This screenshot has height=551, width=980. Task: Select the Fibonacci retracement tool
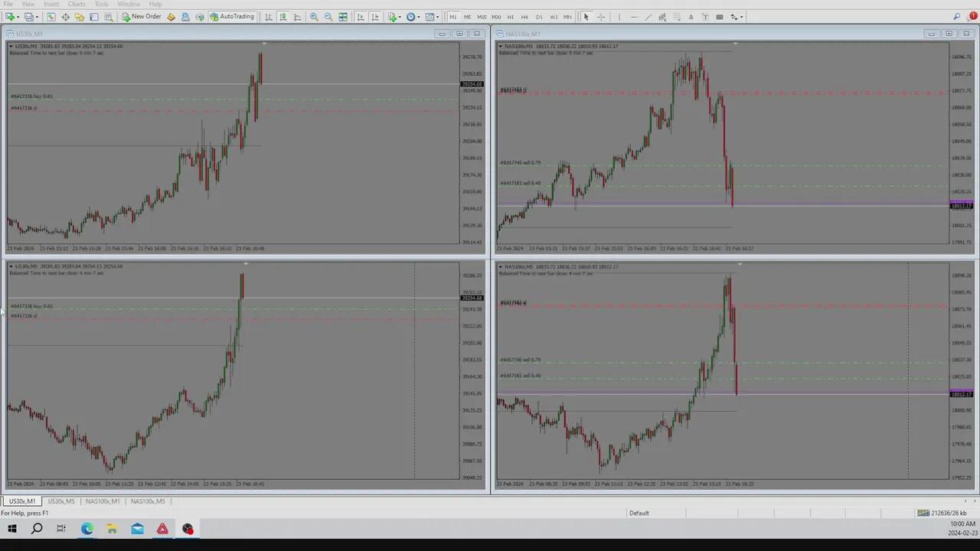pyautogui.click(x=677, y=17)
